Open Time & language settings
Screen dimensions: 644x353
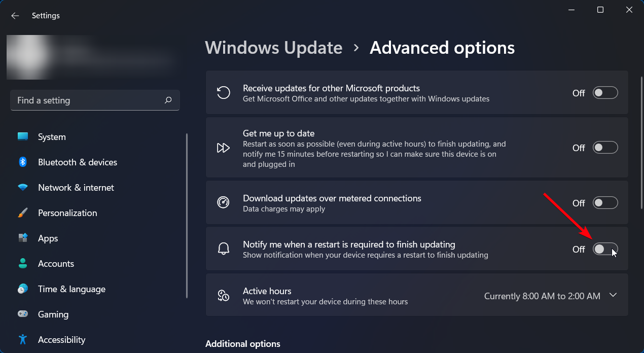(71, 289)
